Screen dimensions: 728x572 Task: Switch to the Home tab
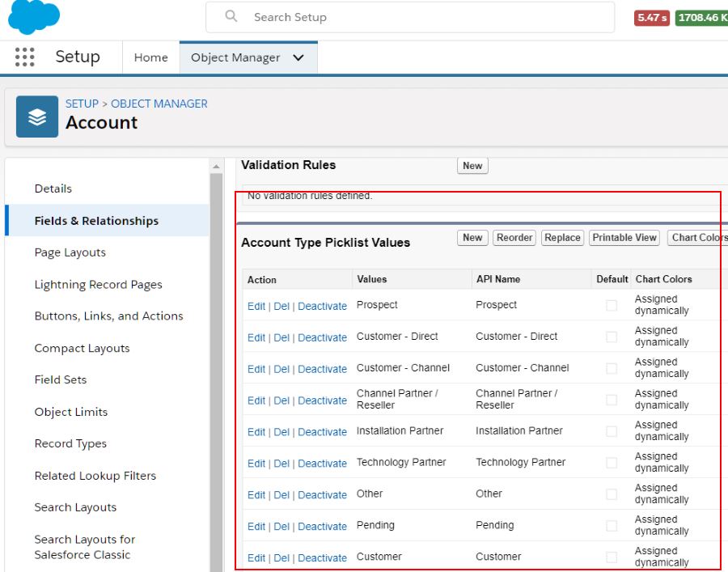[150, 58]
